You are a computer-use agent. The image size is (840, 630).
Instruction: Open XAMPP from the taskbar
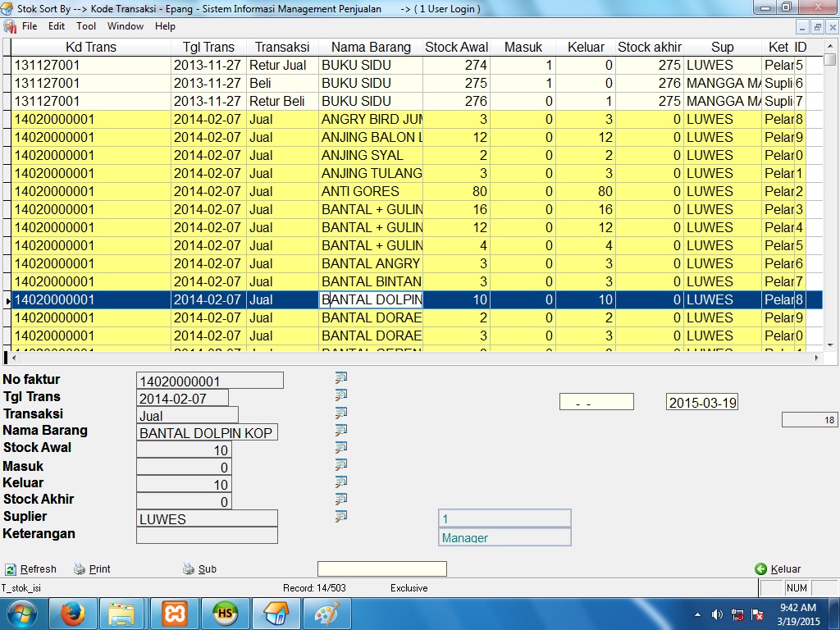point(174,613)
